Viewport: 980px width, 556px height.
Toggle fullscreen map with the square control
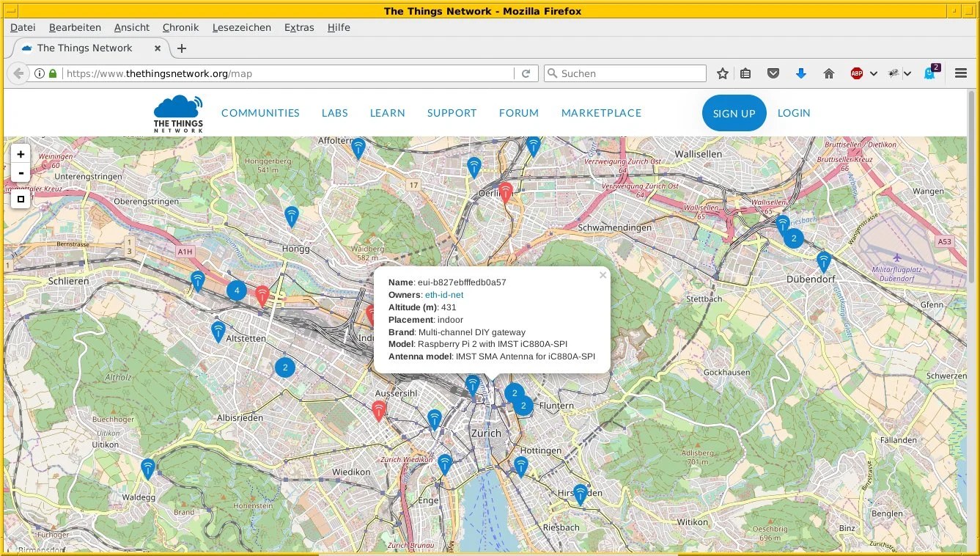coord(20,199)
